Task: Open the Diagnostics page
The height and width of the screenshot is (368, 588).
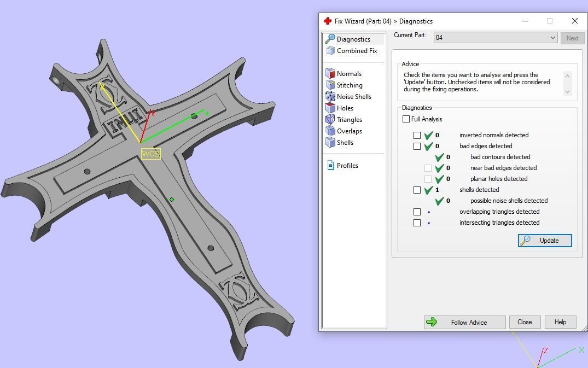Action: click(354, 39)
